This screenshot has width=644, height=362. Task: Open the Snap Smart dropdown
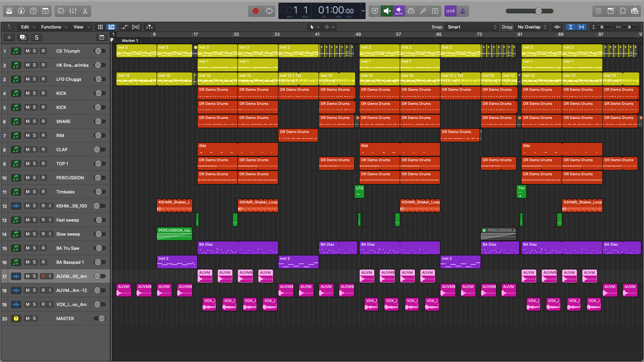pyautogui.click(x=472, y=27)
